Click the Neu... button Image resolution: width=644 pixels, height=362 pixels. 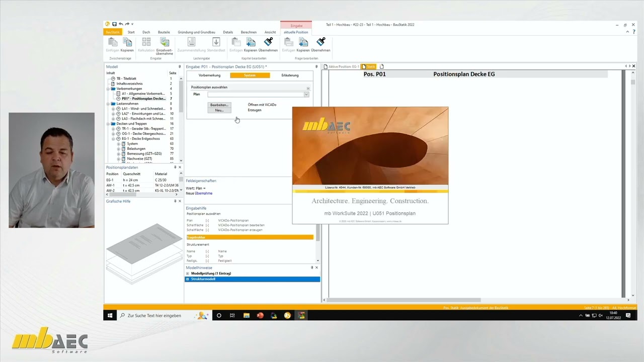pos(219,110)
